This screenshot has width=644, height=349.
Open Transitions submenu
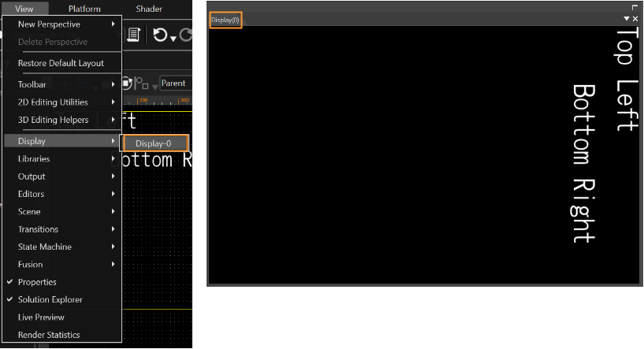click(x=62, y=229)
